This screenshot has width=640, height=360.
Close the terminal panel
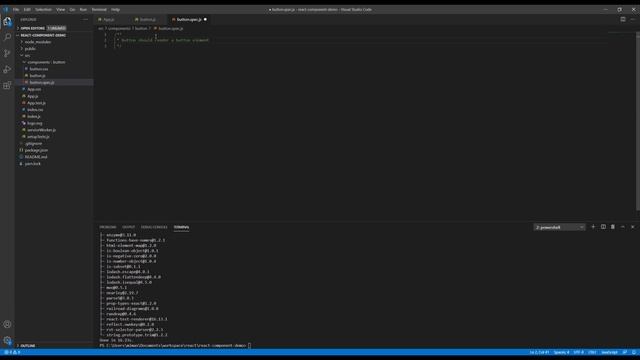[633, 227]
